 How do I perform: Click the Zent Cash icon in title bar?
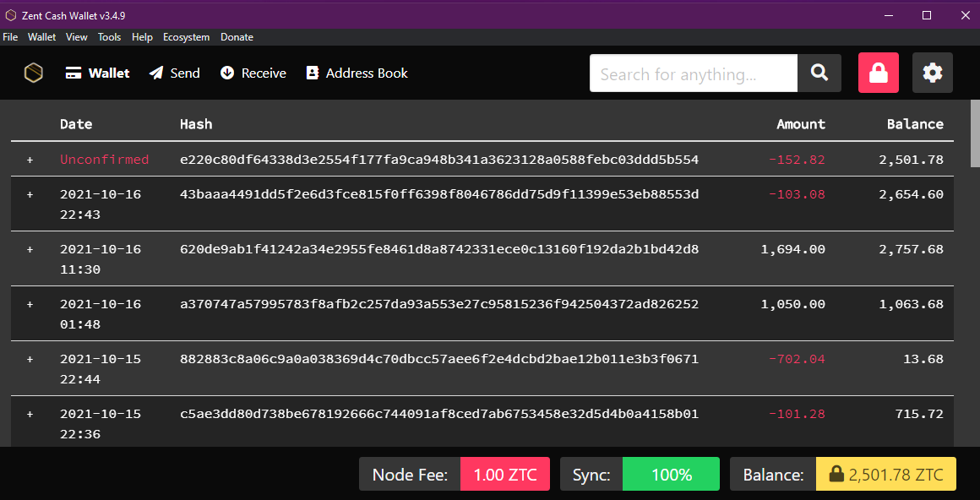tap(11, 15)
